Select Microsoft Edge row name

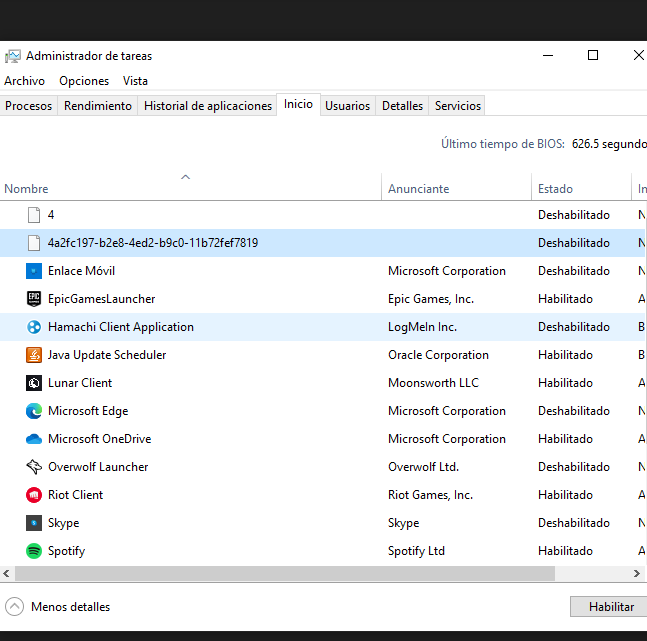coord(88,411)
